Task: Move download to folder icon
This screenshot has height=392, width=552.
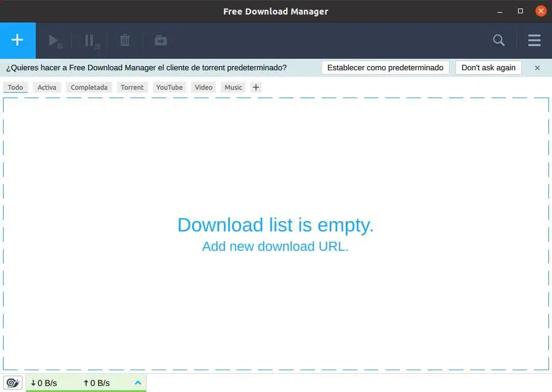Action: pos(161,41)
